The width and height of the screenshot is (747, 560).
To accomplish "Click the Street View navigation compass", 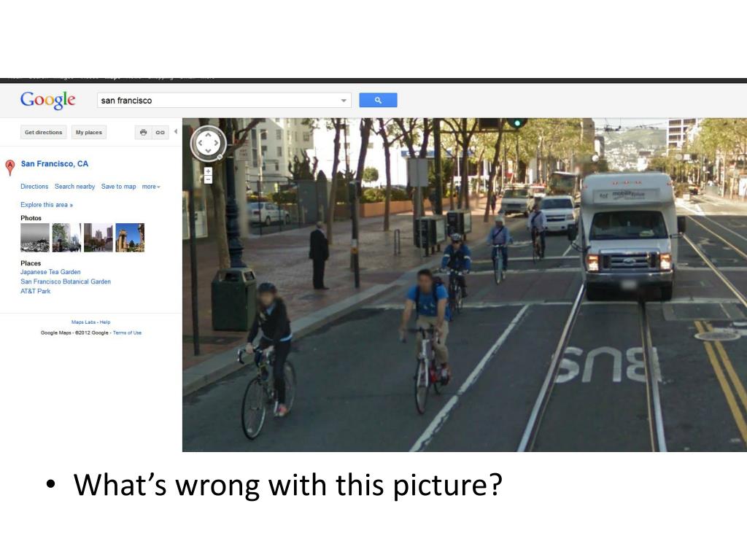I will (208, 143).
